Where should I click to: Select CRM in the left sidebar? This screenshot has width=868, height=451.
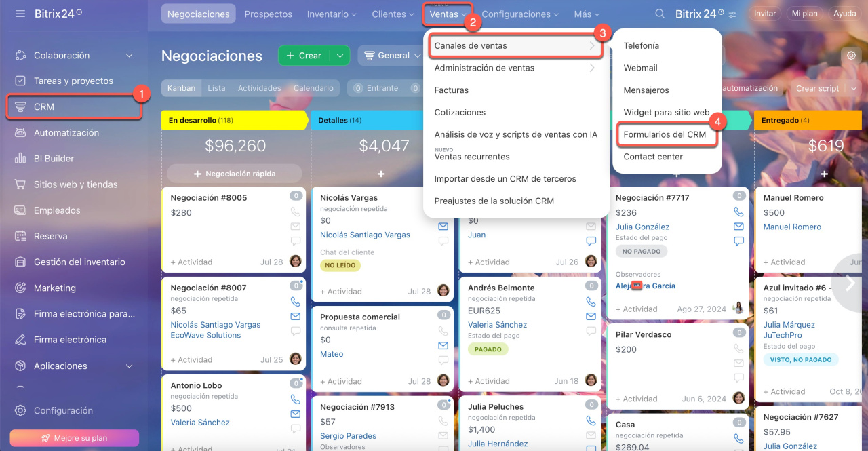(75, 106)
